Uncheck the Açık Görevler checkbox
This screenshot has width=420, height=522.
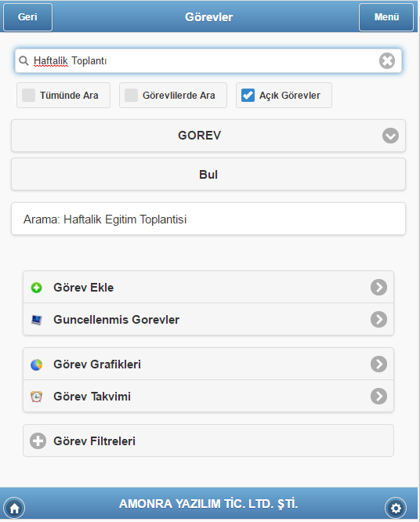[x=248, y=95]
